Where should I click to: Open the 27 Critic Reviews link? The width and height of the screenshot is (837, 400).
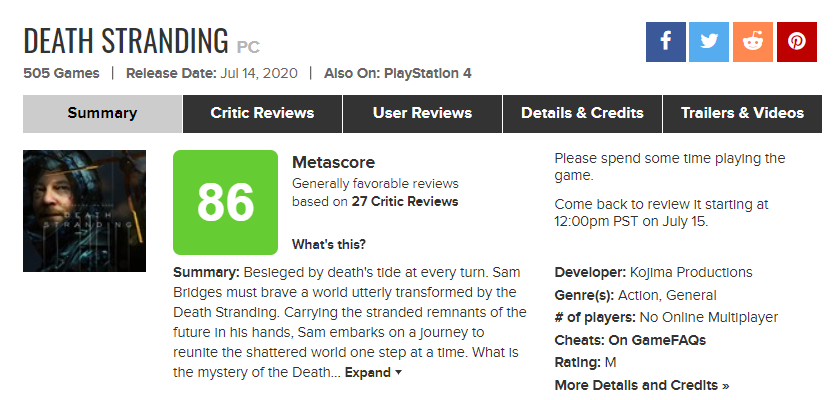[x=405, y=201]
